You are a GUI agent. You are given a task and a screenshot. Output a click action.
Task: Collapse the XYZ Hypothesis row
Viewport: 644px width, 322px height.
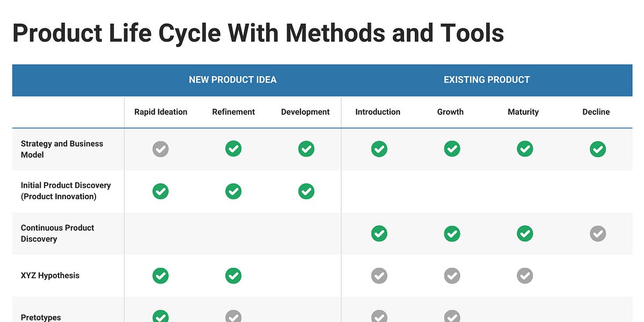pos(50,275)
